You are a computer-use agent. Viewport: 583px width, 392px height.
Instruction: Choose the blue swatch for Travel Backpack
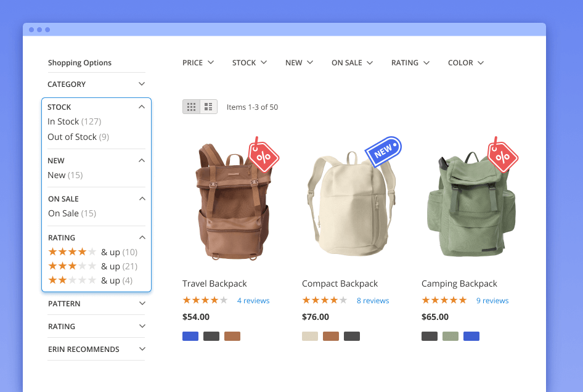pyautogui.click(x=190, y=337)
